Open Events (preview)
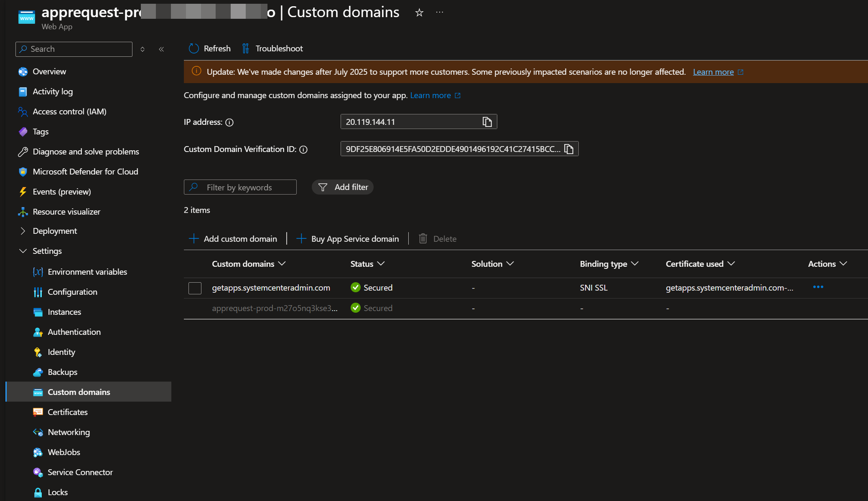868x501 pixels. 62,192
